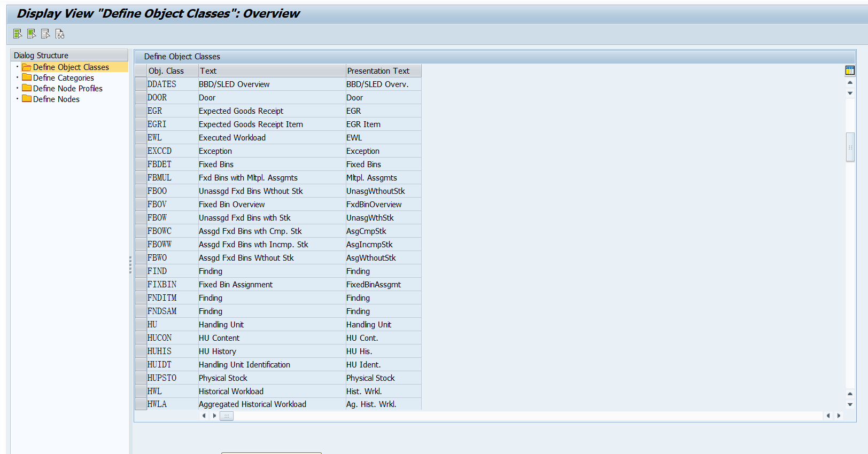Click the HU His. presentation text cell
This screenshot has width=868, height=454.
[x=383, y=351]
